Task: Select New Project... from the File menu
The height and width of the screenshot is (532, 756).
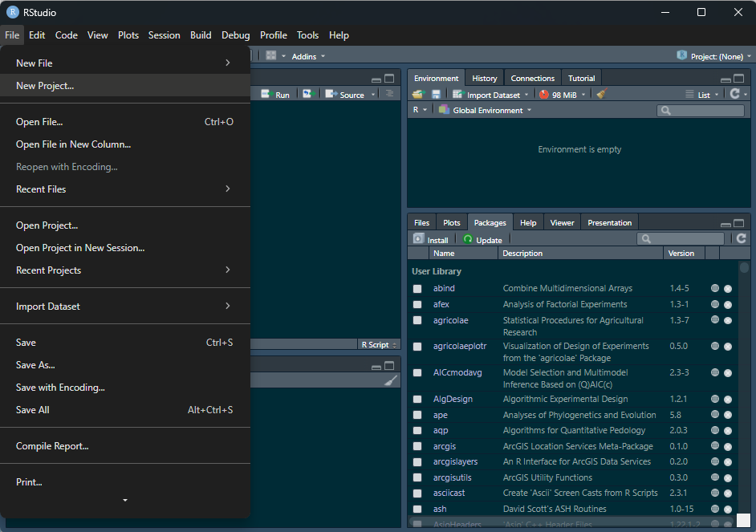Action: point(45,86)
